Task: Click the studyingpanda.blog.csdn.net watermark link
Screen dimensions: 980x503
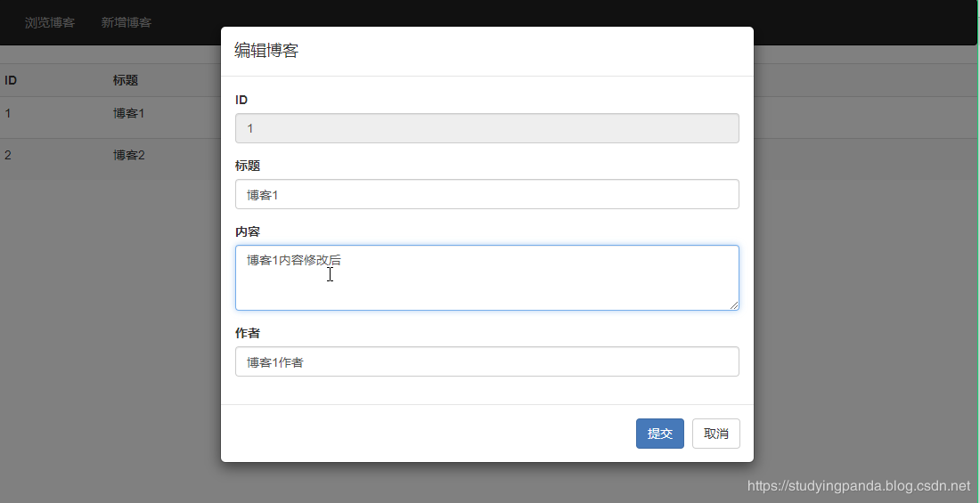Action: (859, 486)
